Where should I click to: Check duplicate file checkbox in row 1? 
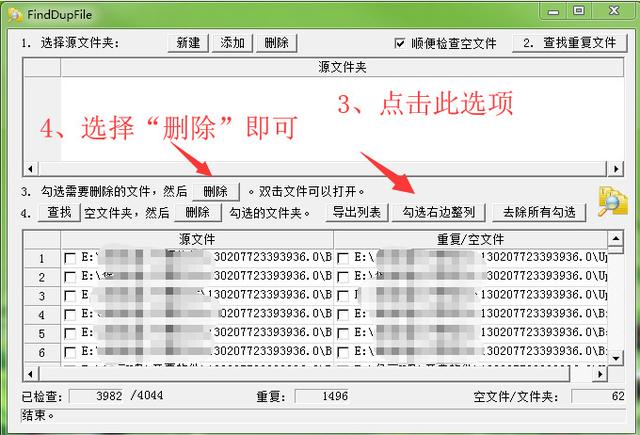point(343,258)
